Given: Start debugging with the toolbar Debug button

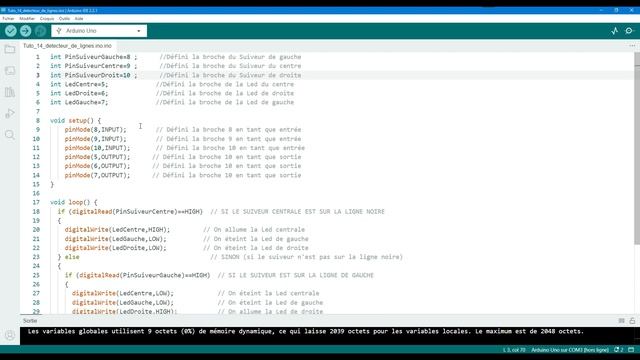Looking at the screenshot, I should [x=40, y=31].
